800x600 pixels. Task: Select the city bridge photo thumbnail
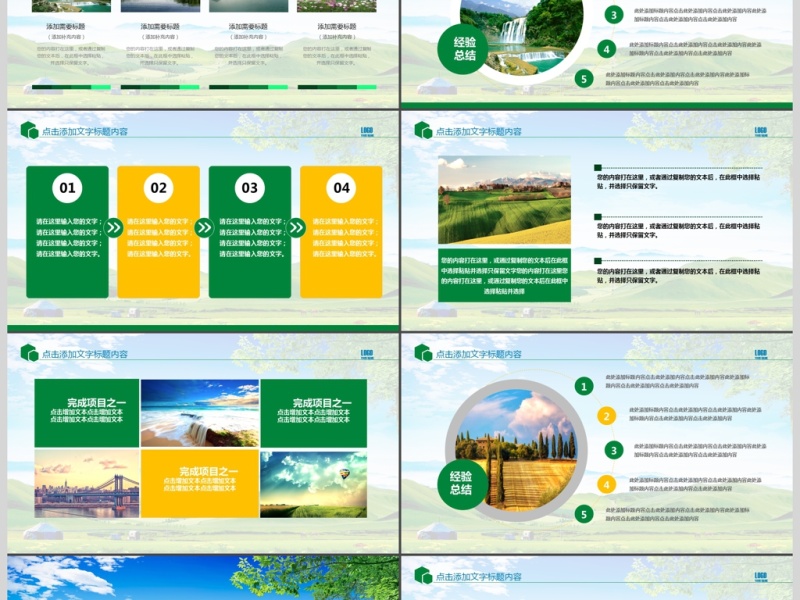(x=87, y=483)
